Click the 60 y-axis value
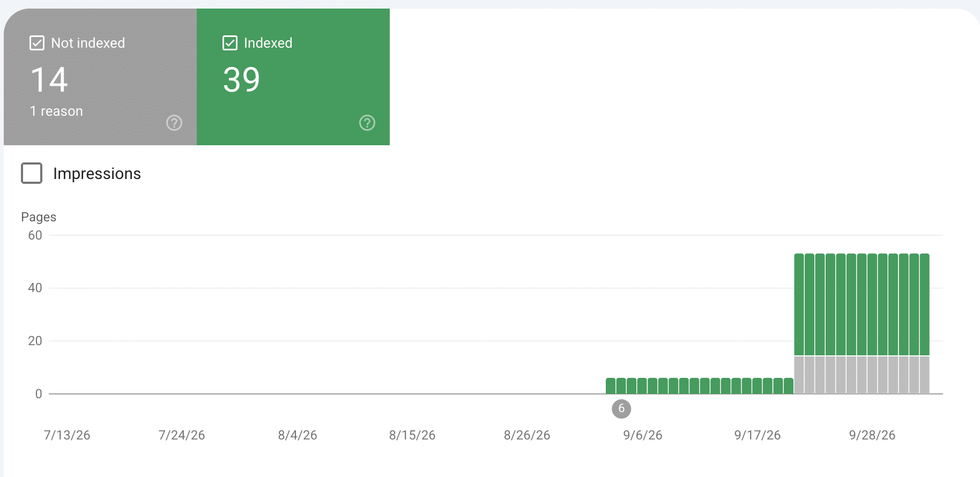This screenshot has height=477, width=980. click(x=35, y=235)
